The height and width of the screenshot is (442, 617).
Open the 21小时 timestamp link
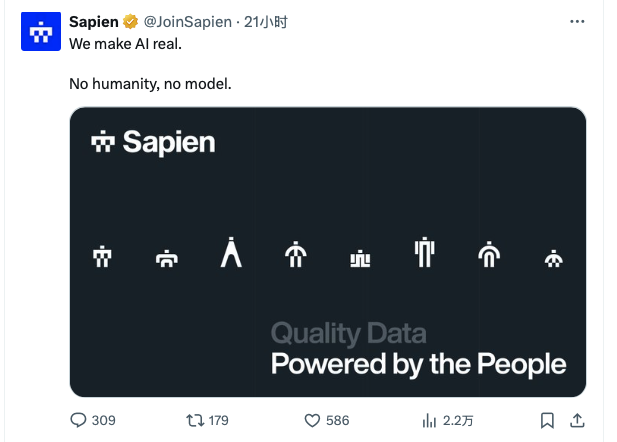[266, 22]
